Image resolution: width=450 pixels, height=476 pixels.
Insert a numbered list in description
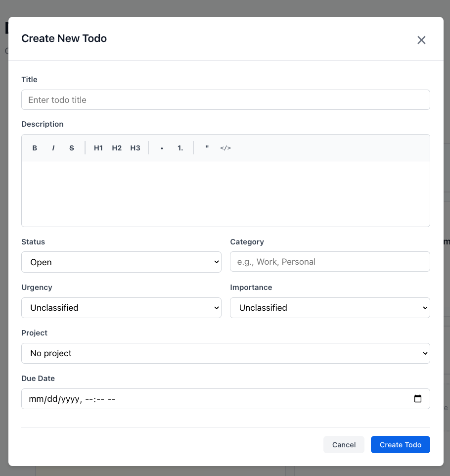point(180,148)
